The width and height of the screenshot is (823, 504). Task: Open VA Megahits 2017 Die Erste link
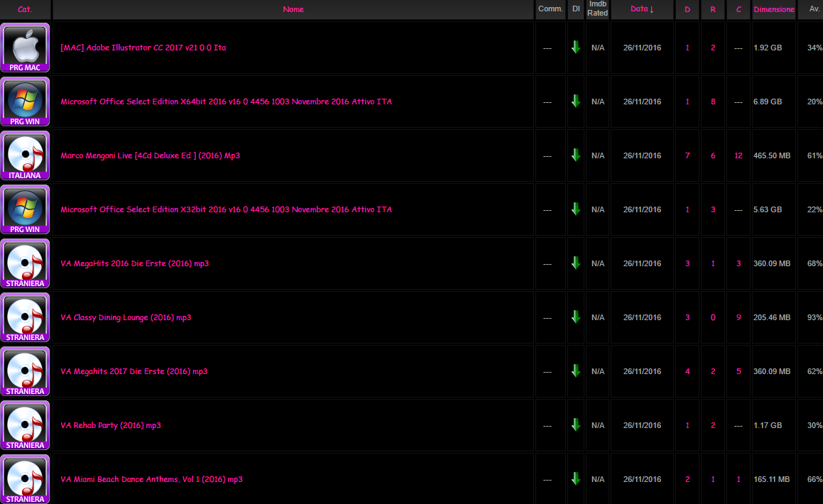pos(133,371)
